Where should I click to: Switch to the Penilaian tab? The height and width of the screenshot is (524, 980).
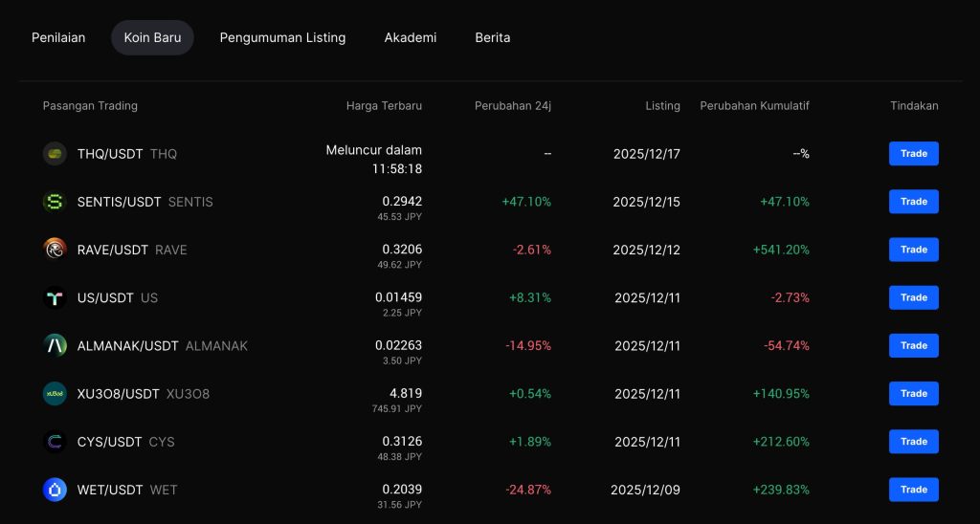[58, 37]
